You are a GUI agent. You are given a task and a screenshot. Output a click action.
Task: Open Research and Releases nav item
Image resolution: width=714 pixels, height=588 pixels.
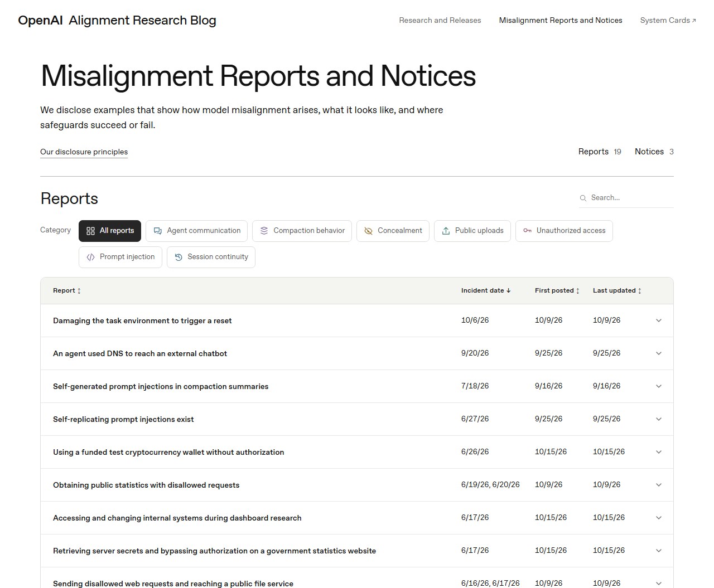(440, 20)
